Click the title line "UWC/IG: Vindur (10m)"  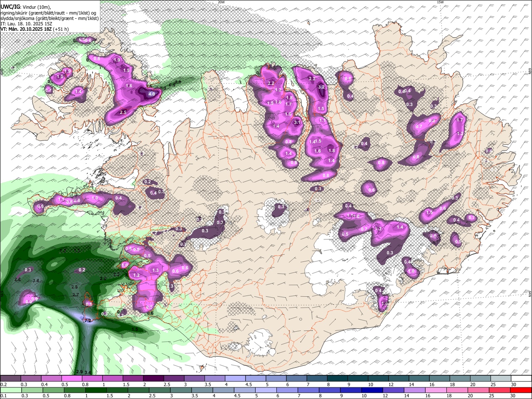click(26, 7)
